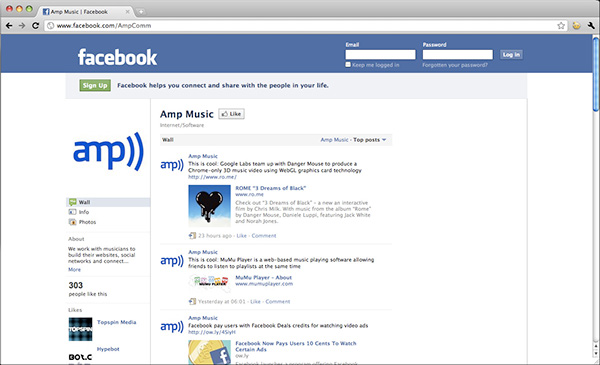Click the share icon beside 23 hours ago
The height and width of the screenshot is (365, 600).
click(x=192, y=236)
